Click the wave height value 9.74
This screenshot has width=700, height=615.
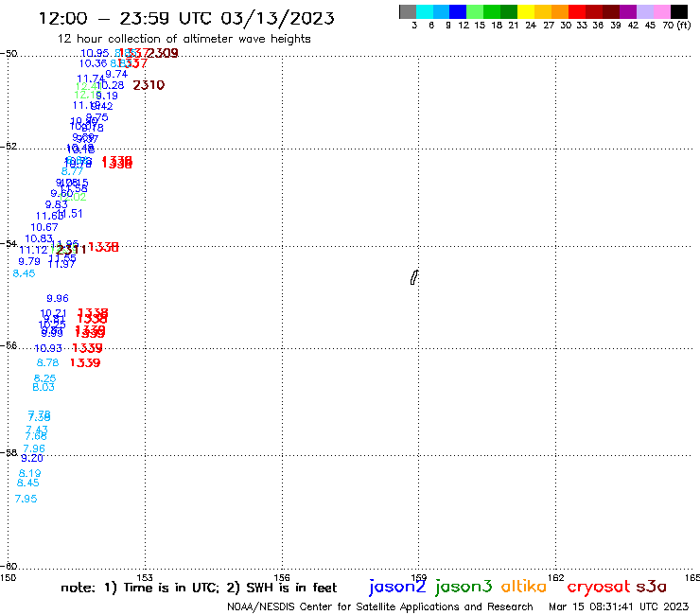pos(116,74)
